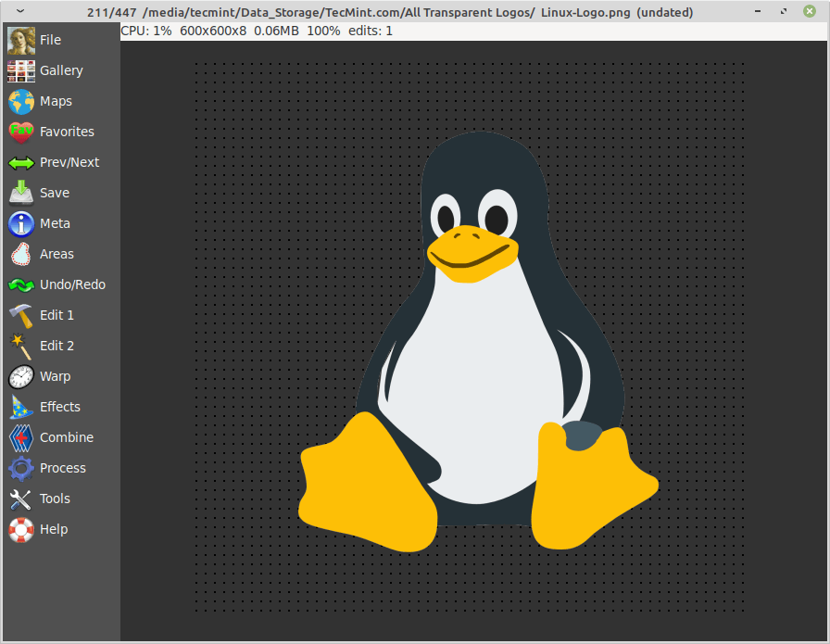Open the Edit 2 magic wand menu
830x644 pixels.
click(x=21, y=346)
